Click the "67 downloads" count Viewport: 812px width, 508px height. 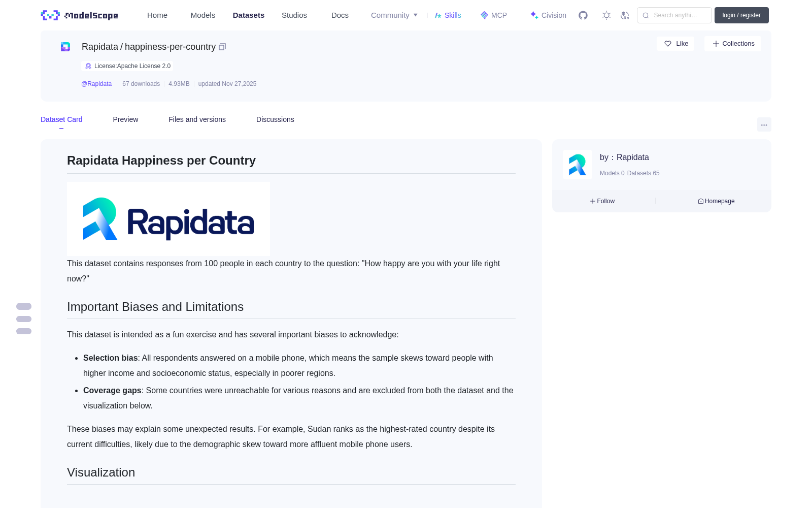[x=141, y=84]
